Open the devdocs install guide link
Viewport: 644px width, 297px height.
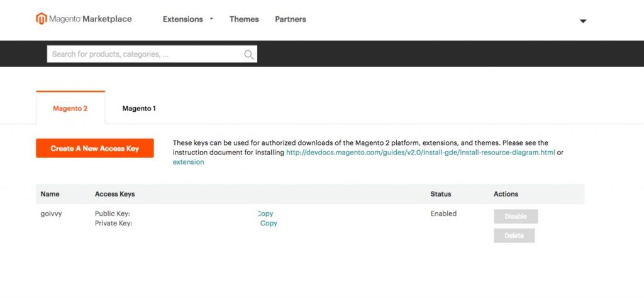click(x=421, y=152)
